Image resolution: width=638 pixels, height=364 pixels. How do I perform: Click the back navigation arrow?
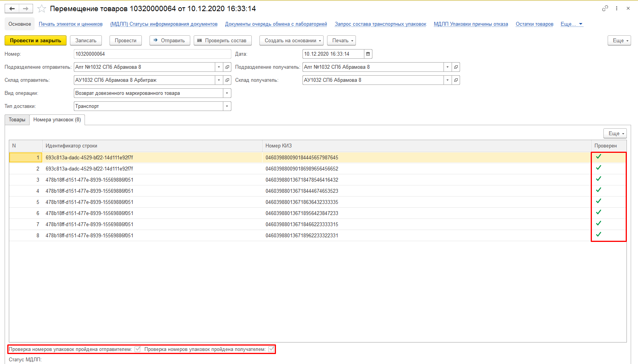point(12,8)
